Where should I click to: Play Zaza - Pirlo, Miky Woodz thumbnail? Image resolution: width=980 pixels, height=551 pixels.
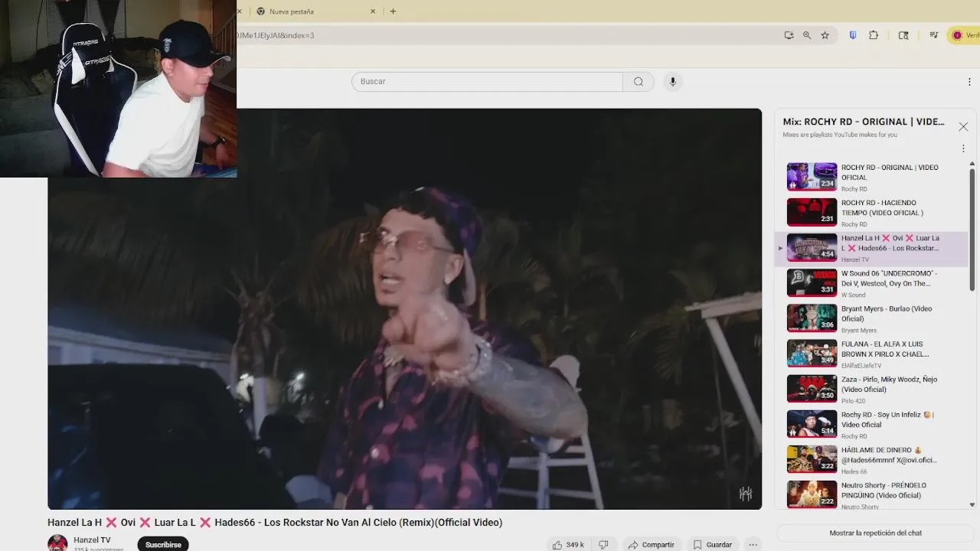click(812, 388)
